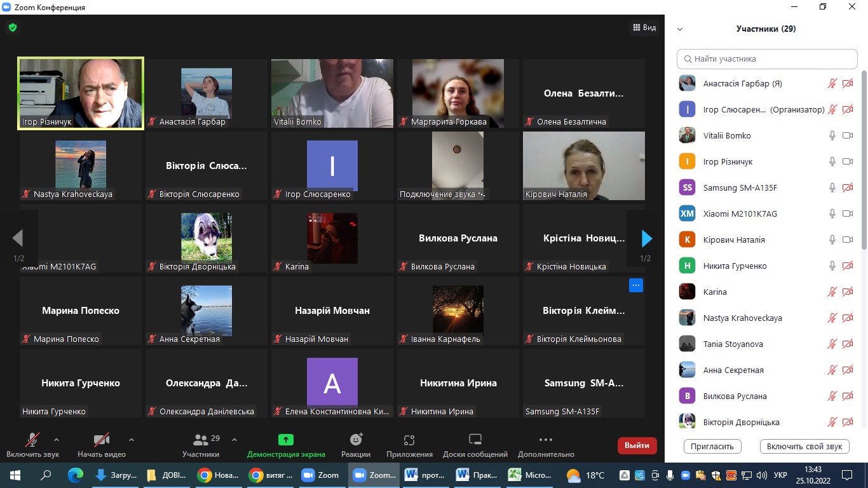Open Дополнительно three-dots menu in toolbar
Image resolution: width=868 pixels, height=488 pixels.
pyautogui.click(x=545, y=440)
